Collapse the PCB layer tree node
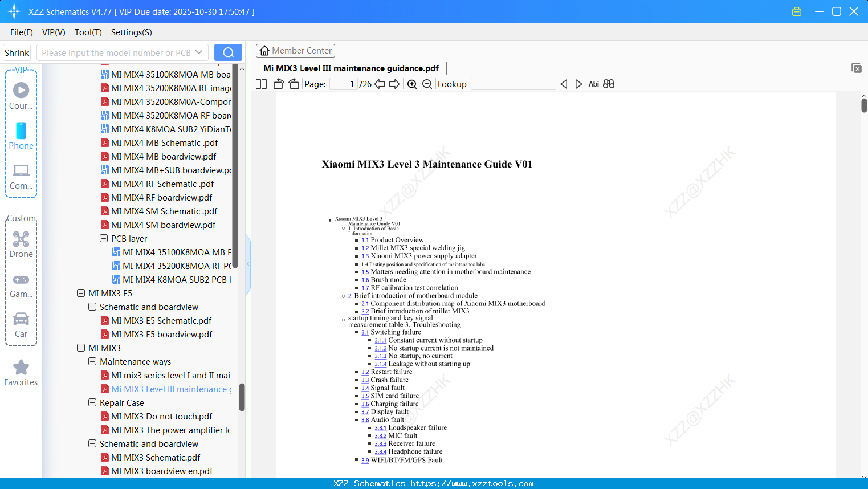The height and width of the screenshot is (489, 868). click(104, 238)
